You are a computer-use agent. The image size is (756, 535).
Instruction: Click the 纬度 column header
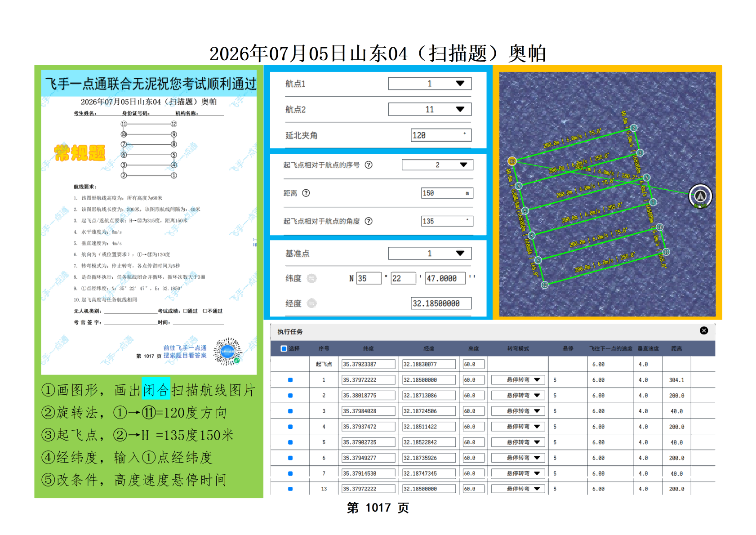[369, 348]
